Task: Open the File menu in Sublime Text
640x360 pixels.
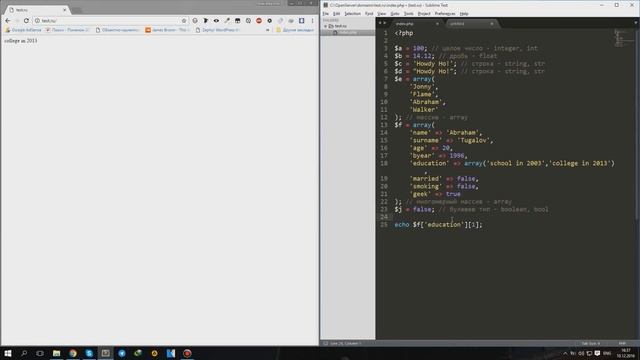Action: point(326,13)
